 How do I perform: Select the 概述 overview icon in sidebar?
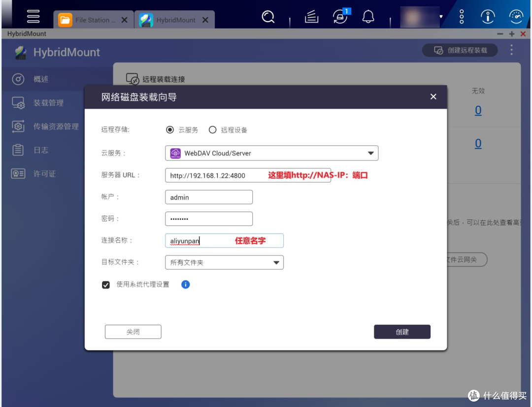pyautogui.click(x=31, y=79)
